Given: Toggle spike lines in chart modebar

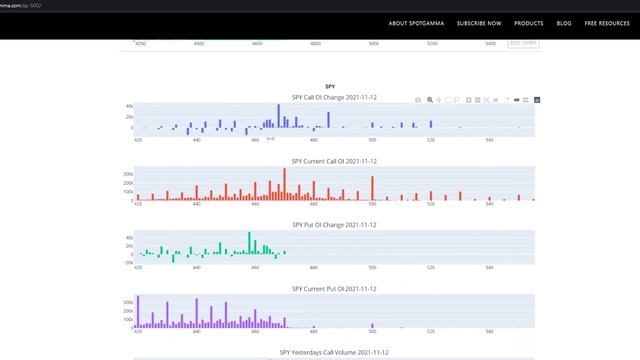Looking at the screenshot, I should [x=507, y=100].
